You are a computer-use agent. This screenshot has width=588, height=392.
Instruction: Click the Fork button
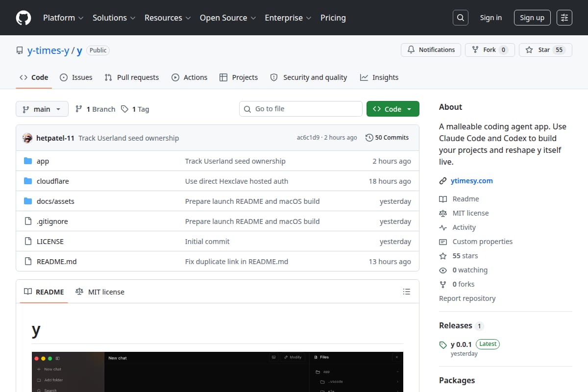490,50
